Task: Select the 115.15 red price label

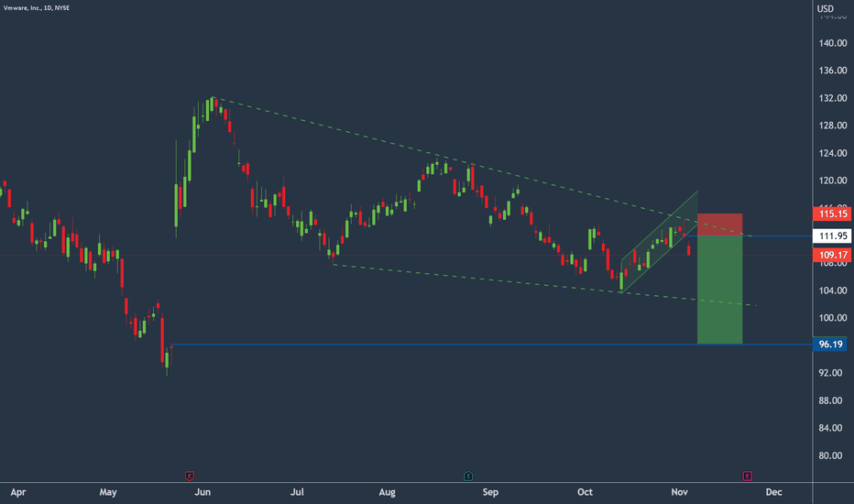Action: point(833,214)
